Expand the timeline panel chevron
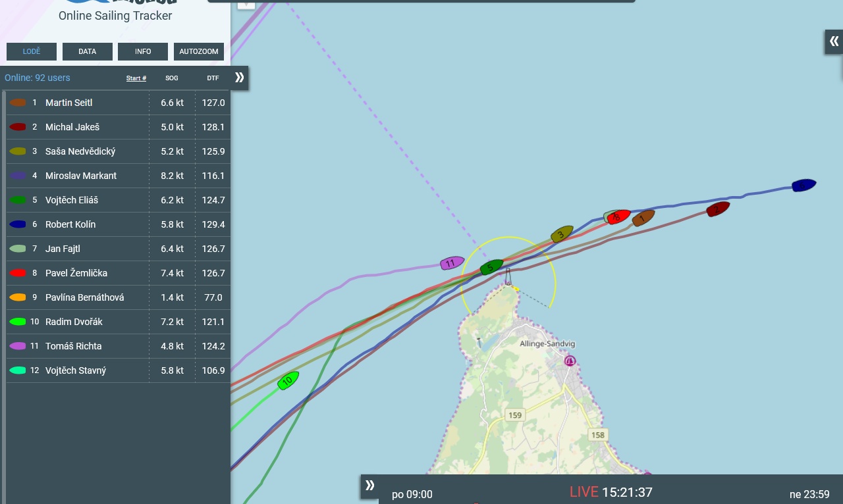Screen dimensions: 843x504 click(369, 486)
